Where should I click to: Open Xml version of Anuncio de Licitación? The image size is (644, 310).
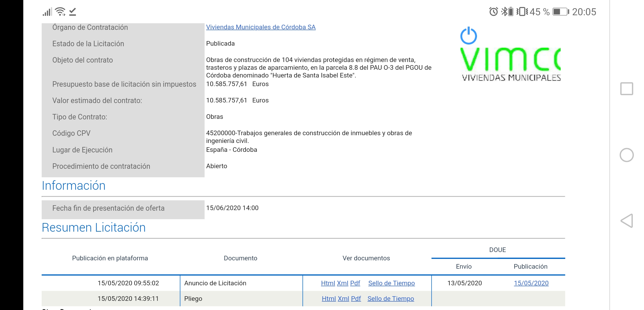click(342, 283)
